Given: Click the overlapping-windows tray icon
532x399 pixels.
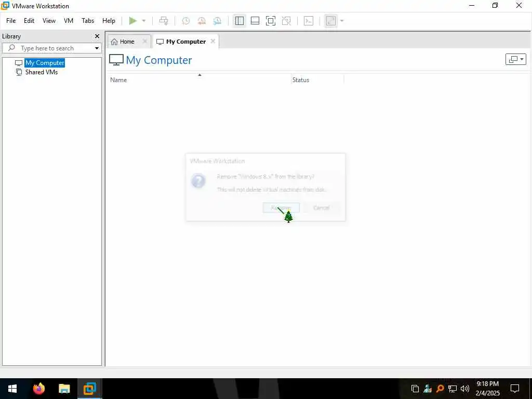Looking at the screenshot, I should (x=415, y=389).
